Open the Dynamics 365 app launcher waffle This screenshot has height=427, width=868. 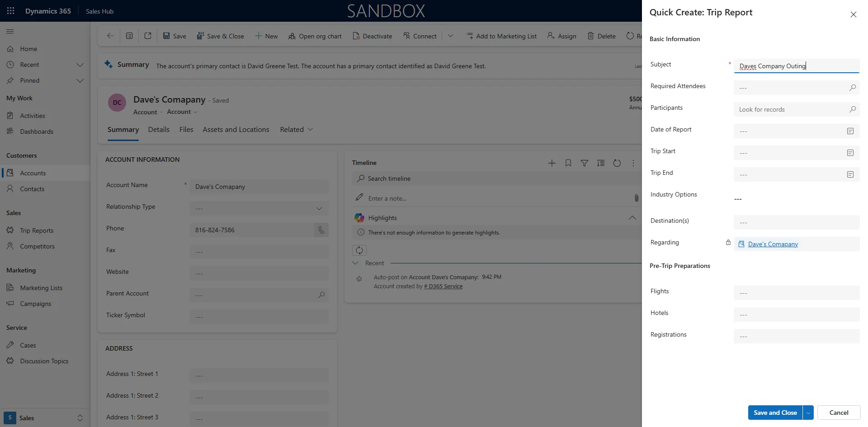coord(10,11)
